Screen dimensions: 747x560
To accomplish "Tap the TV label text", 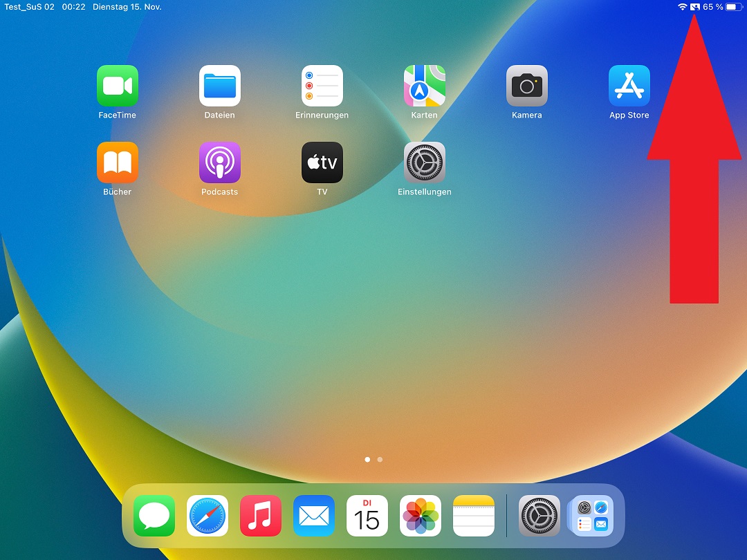I will (322, 192).
